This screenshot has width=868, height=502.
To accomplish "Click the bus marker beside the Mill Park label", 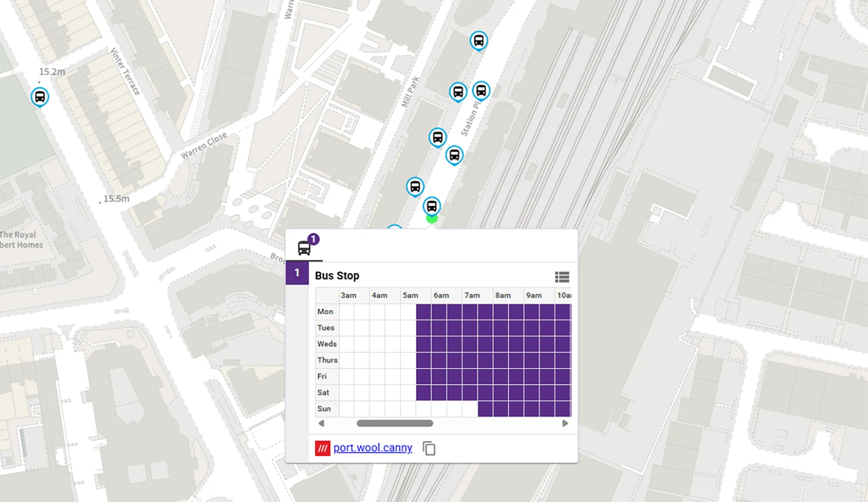I will click(x=437, y=138).
